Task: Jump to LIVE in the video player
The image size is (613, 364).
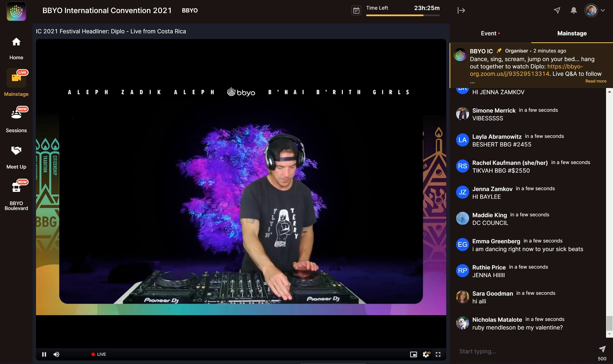Action: pos(99,354)
